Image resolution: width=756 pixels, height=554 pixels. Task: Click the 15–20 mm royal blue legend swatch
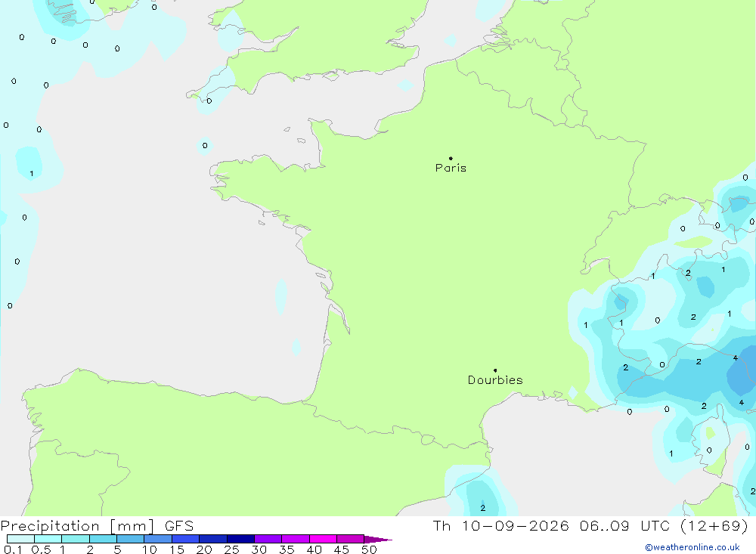[x=185, y=539]
